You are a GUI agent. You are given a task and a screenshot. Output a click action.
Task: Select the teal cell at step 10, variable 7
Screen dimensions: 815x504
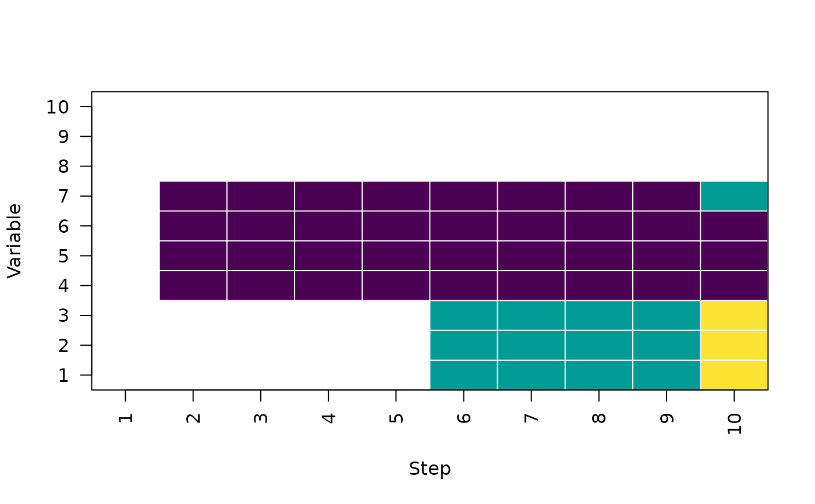[x=734, y=196]
